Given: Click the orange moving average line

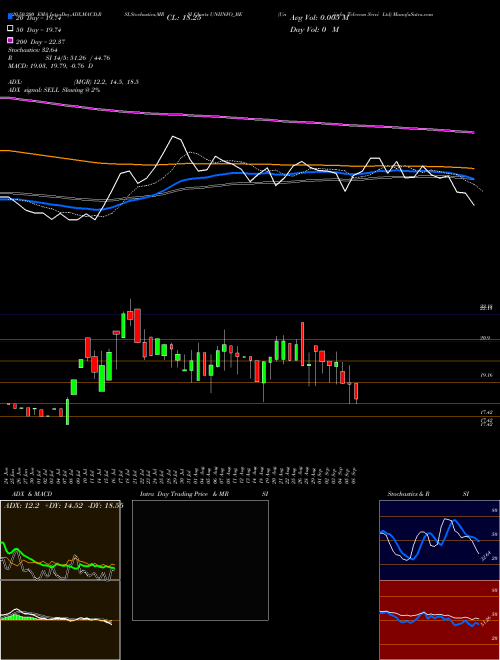Looking at the screenshot, I should [x=236, y=164].
